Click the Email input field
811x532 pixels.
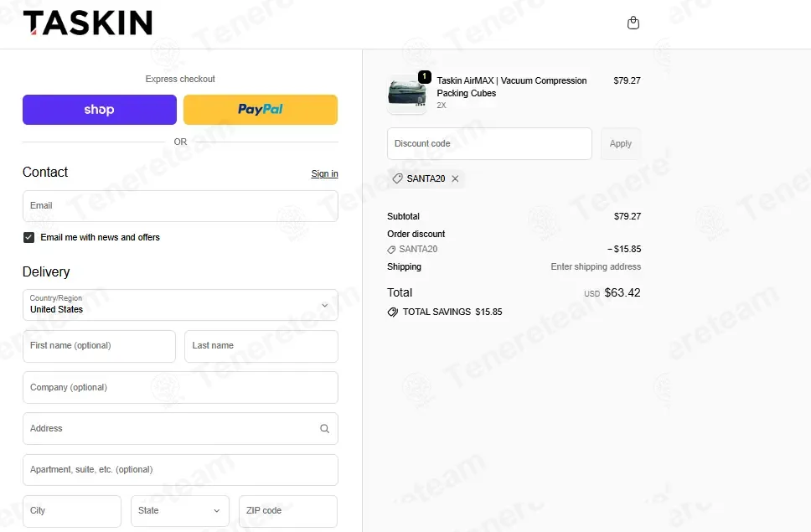[180, 206]
